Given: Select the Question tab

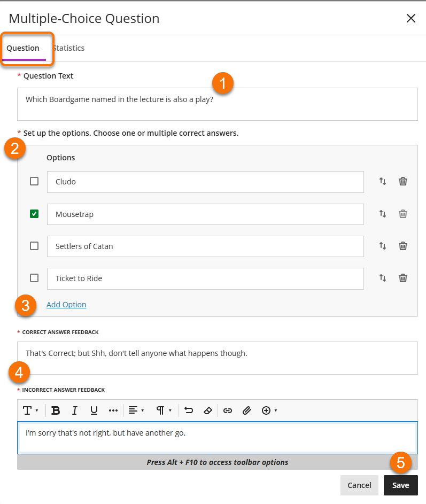Looking at the screenshot, I should click(x=22, y=48).
